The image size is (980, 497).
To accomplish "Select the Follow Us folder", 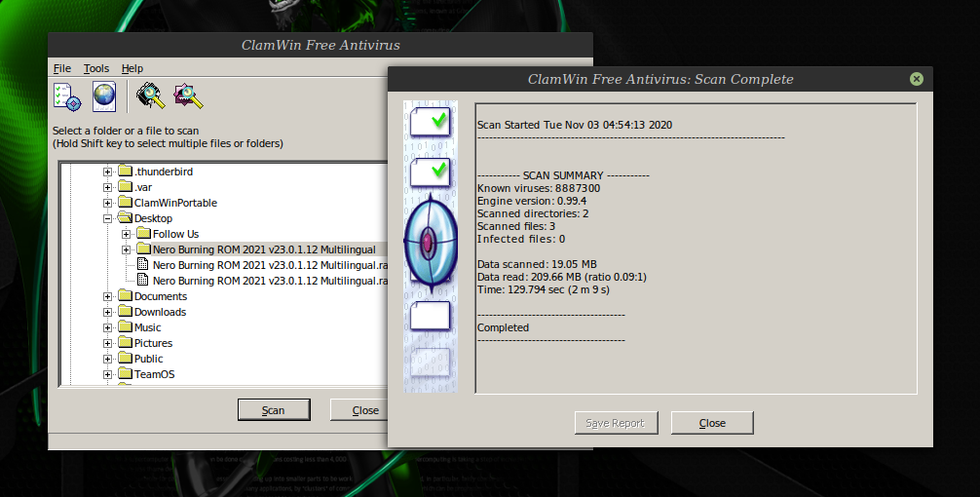I will click(x=175, y=234).
